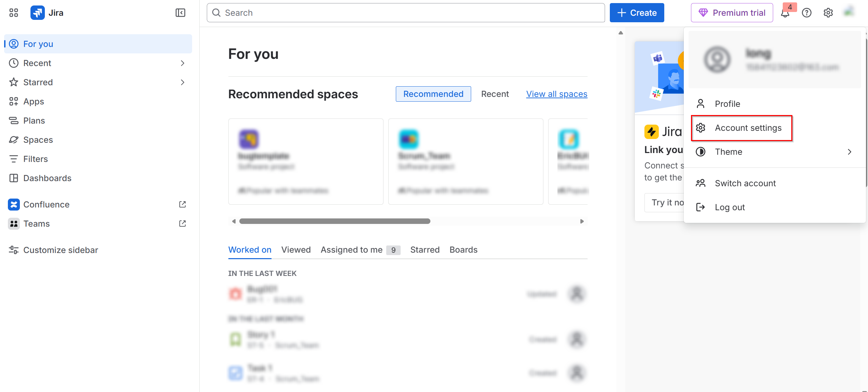Image resolution: width=868 pixels, height=392 pixels.
Task: Open Confluence from the sidebar
Action: (x=46, y=204)
